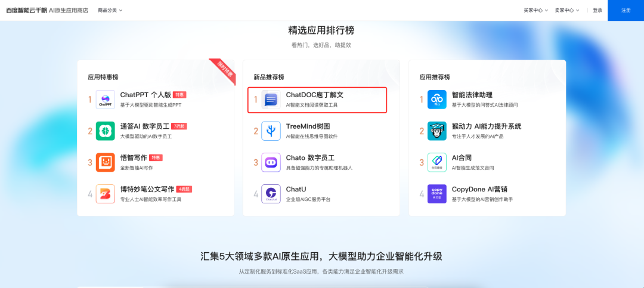The width and height of the screenshot is (644, 288).
Task: Click description 全新智能AI写作
Action: tap(137, 168)
